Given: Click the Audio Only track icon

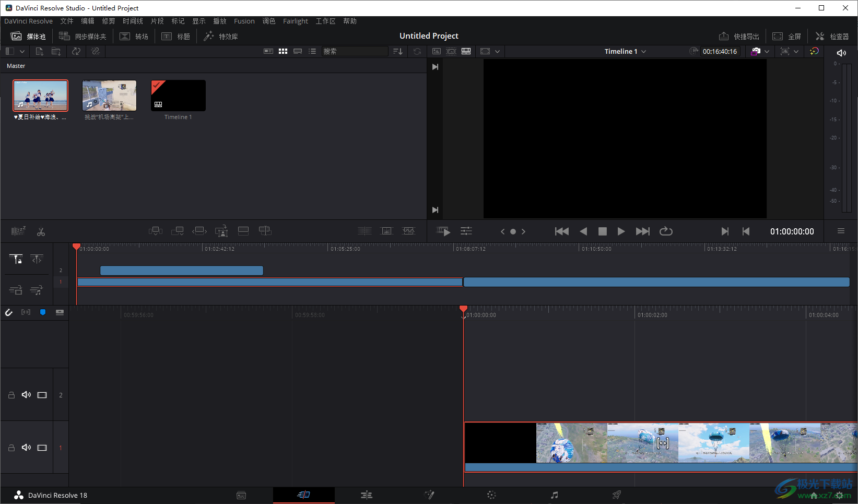Looking at the screenshot, I should click(x=37, y=290).
